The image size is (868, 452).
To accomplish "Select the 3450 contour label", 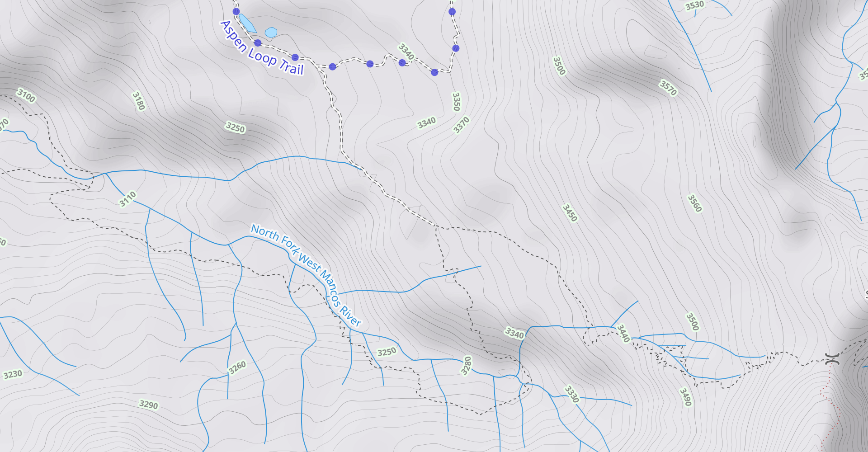I will click(570, 213).
